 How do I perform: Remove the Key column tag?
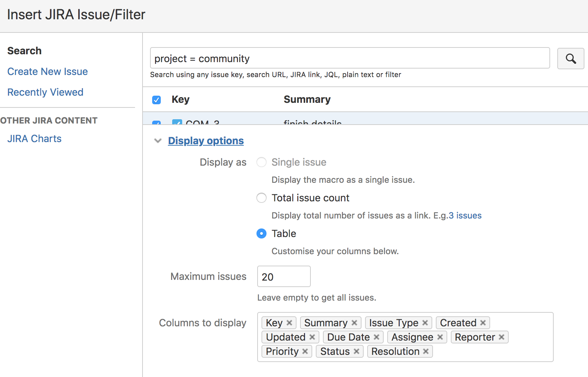point(290,322)
